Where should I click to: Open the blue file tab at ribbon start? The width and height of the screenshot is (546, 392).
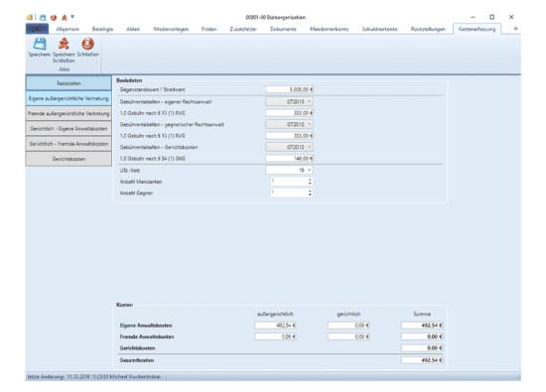pyautogui.click(x=37, y=29)
